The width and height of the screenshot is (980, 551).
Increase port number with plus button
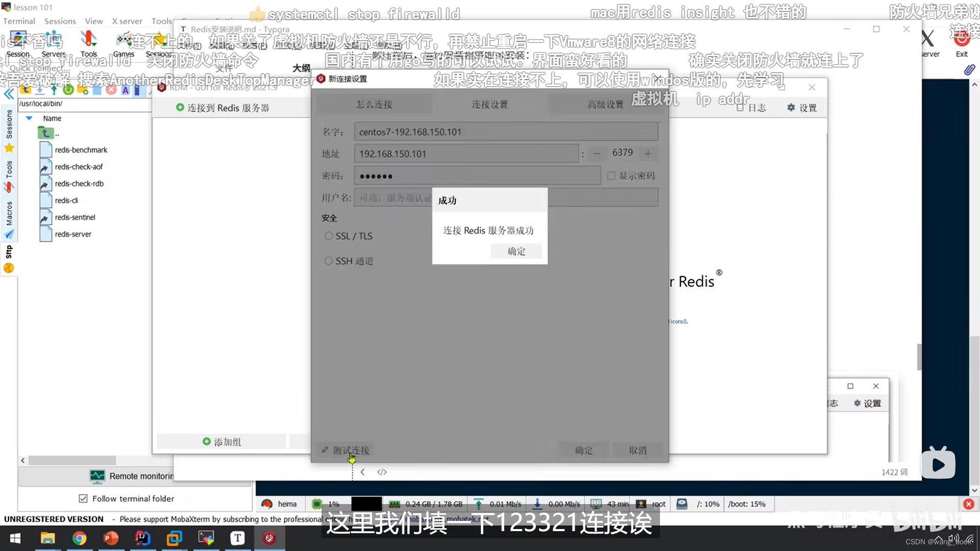point(648,153)
